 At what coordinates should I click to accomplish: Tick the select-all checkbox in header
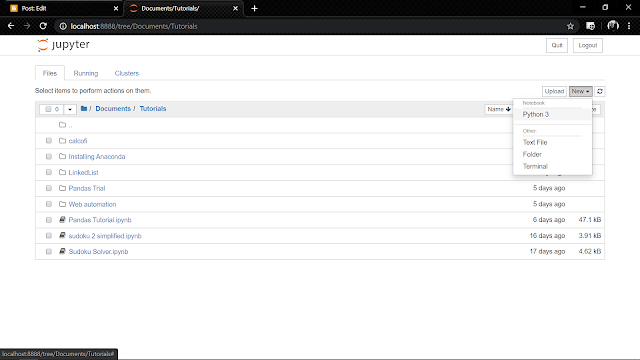[48, 109]
